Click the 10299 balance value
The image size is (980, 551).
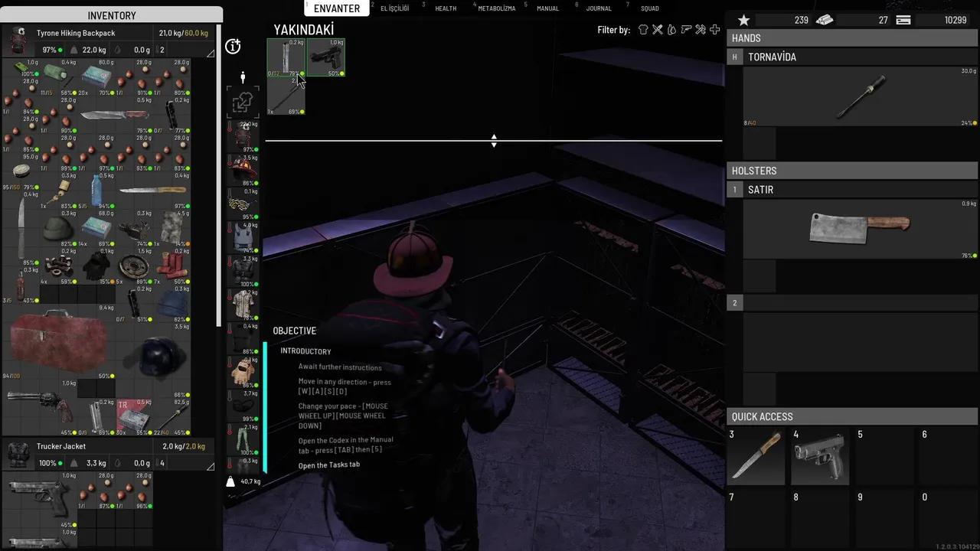[955, 20]
